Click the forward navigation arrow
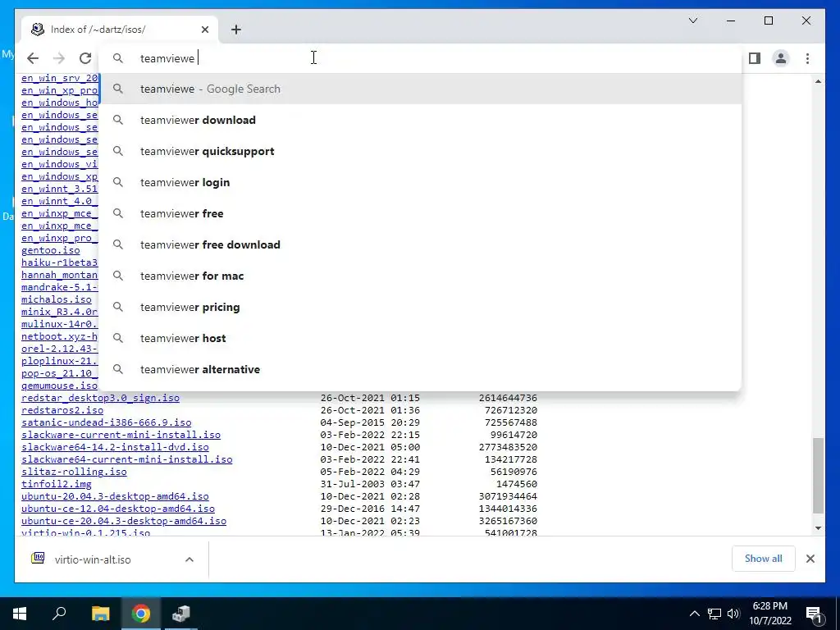840x630 pixels. (x=59, y=58)
